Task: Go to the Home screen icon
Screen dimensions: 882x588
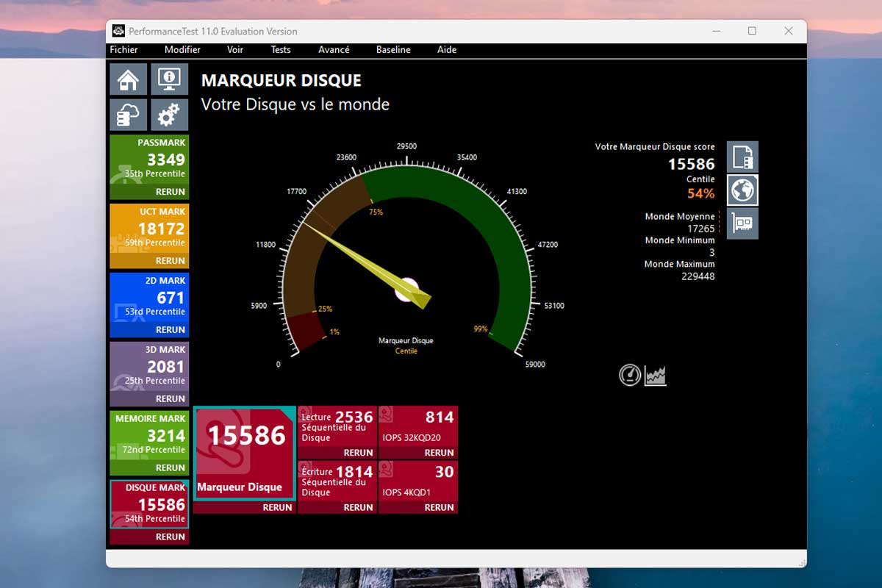Action: 128,79
